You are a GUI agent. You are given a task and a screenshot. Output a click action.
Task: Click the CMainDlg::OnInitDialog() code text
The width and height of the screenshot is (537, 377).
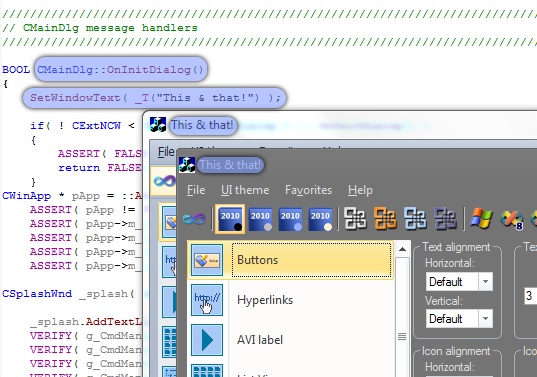click(120, 70)
